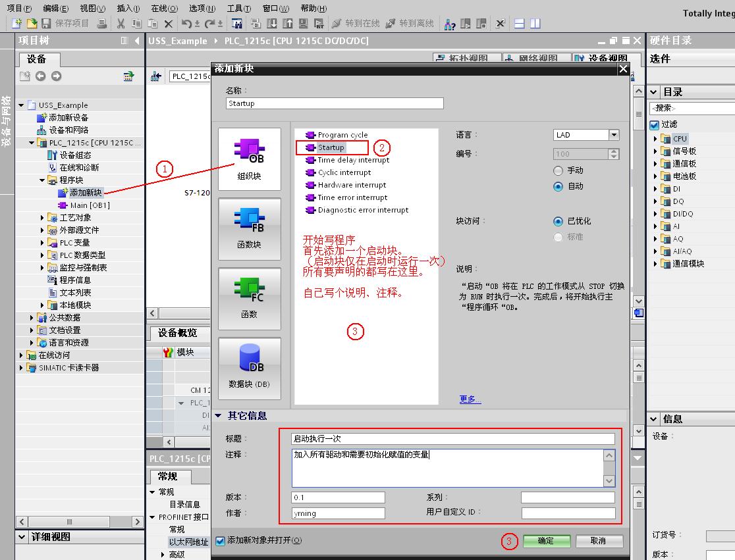
Task: Select the 已优化 block access radio
Action: tap(558, 221)
